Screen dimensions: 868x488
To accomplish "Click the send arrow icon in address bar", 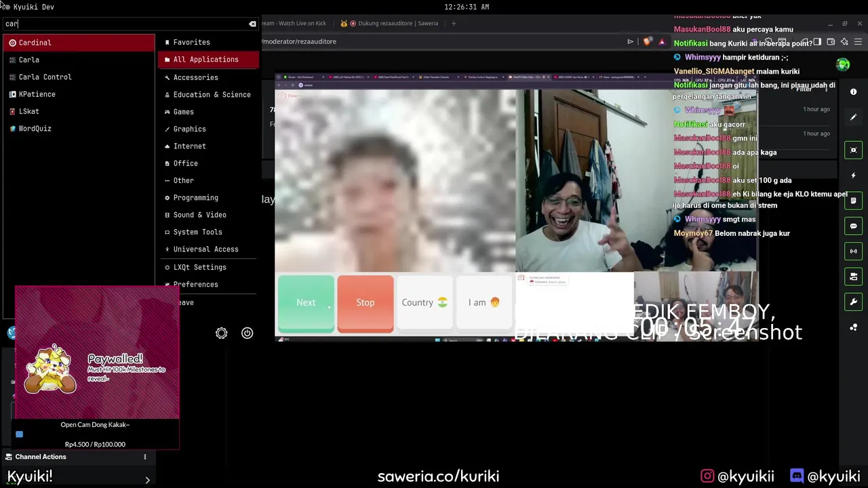I will [630, 41].
